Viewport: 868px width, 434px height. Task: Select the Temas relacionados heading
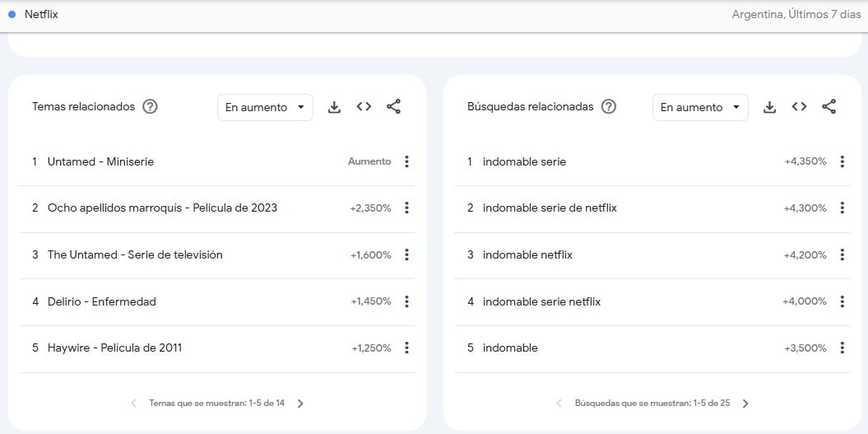[84, 106]
